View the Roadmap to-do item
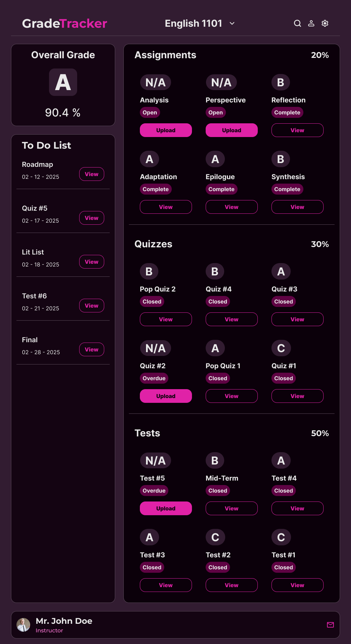351x644 pixels. pos(92,174)
